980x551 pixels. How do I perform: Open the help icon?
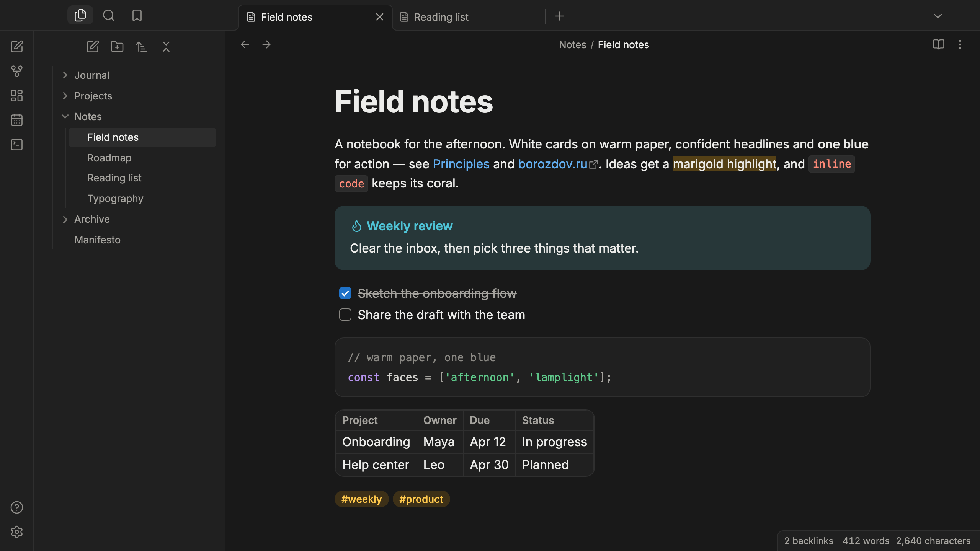17,507
